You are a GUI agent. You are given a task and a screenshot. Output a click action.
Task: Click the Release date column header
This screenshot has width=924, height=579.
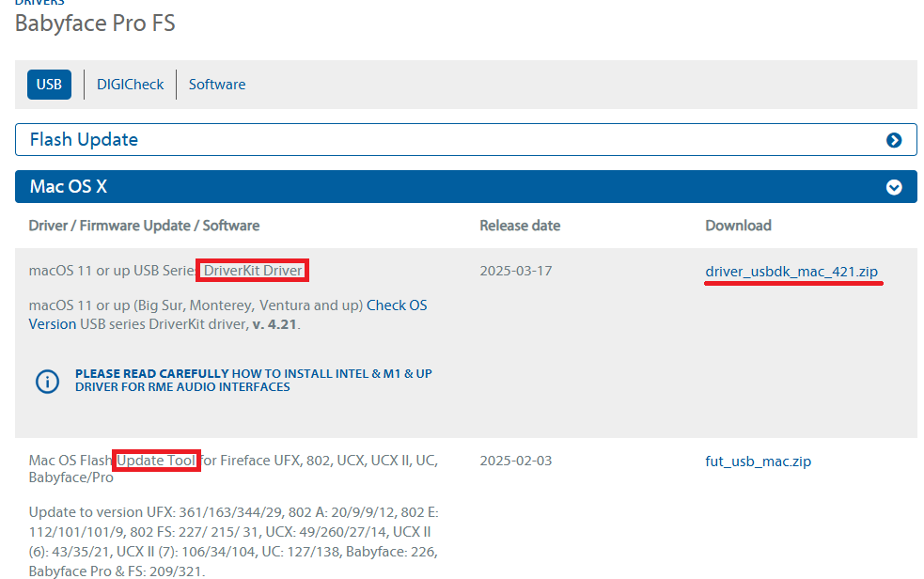pyautogui.click(x=520, y=226)
